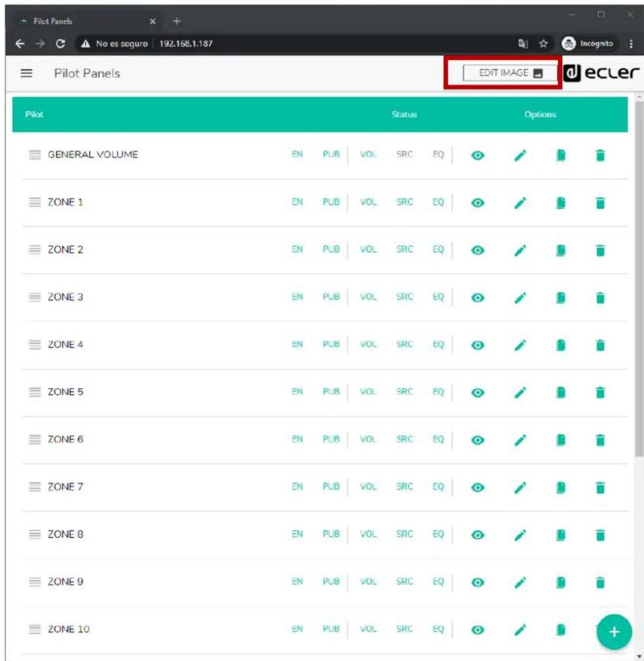Open a new browser tab
Image resolution: width=644 pixels, height=661 pixels.
click(177, 21)
